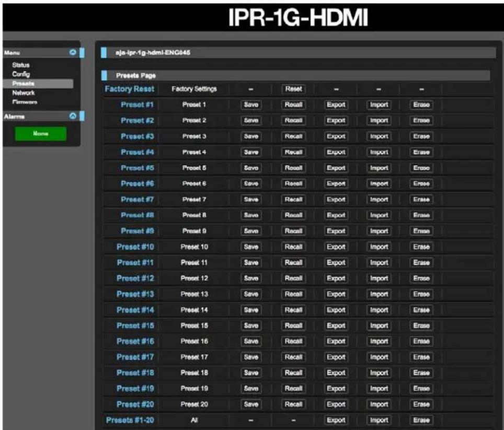
Task: Recall Preset #5
Action: pos(293,168)
